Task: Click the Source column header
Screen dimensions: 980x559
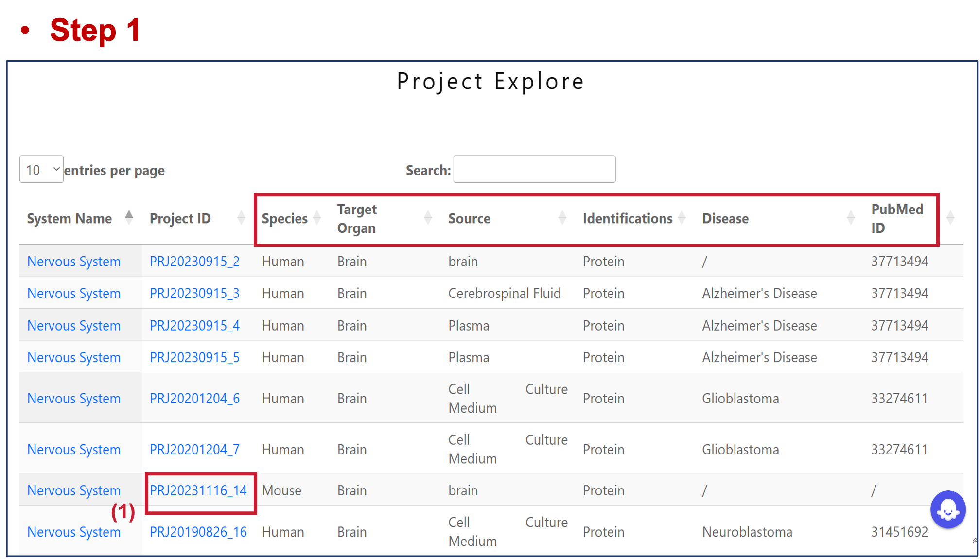Action: point(469,219)
